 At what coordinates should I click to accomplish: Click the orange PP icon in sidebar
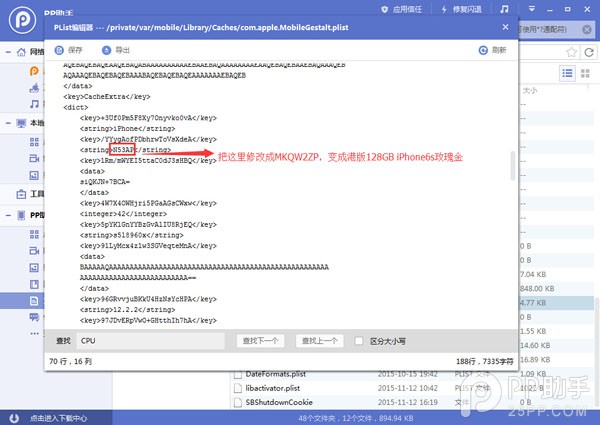coord(34,71)
